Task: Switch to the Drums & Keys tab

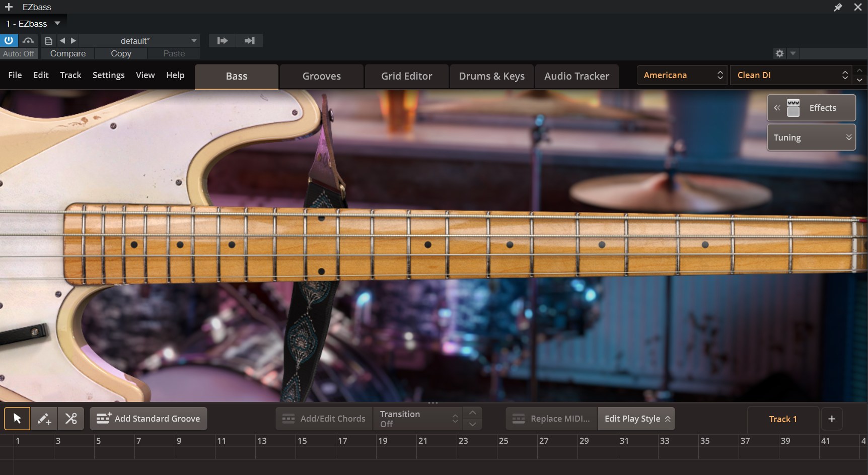Action: pyautogui.click(x=492, y=76)
